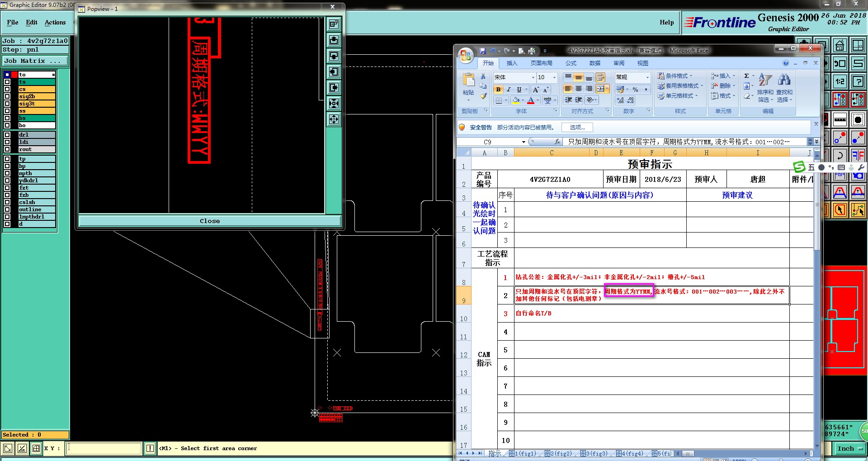Click the 选项... security warning button

[x=577, y=128]
